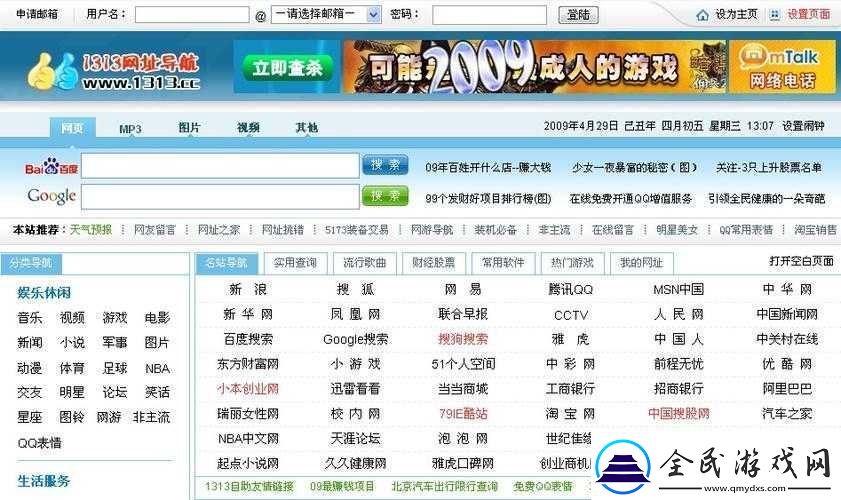The height and width of the screenshot is (500, 841).
Task: Click the blue Baidu 搜索 button
Action: (385, 165)
